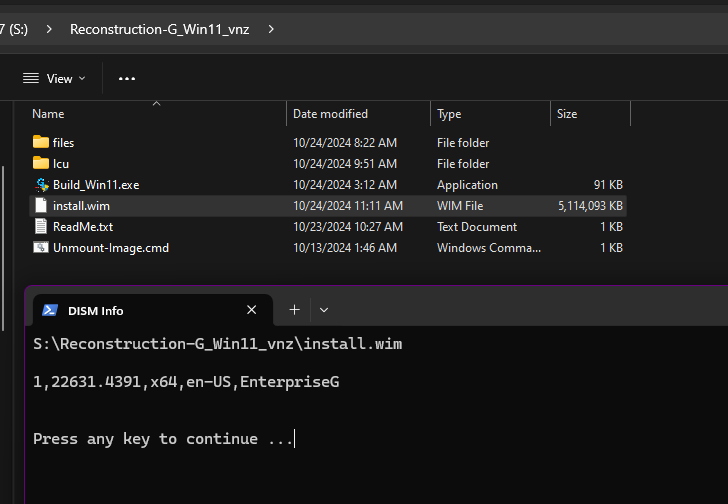
Task: Click the PowerShell icon on DISM Info tab
Action: 50,310
